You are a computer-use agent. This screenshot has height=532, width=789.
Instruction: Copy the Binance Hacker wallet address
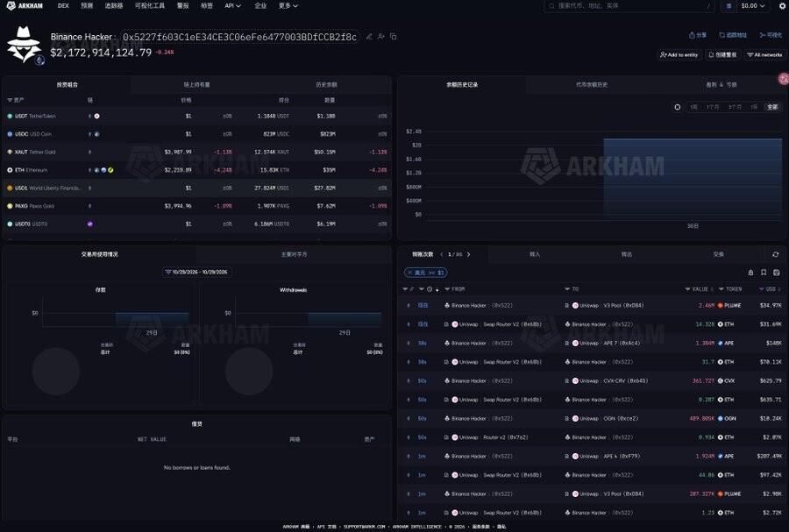394,37
